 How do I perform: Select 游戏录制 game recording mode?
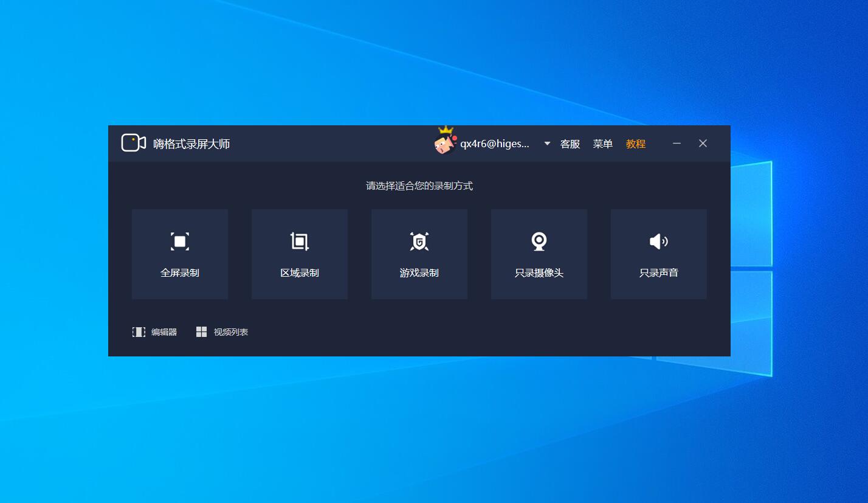419,254
